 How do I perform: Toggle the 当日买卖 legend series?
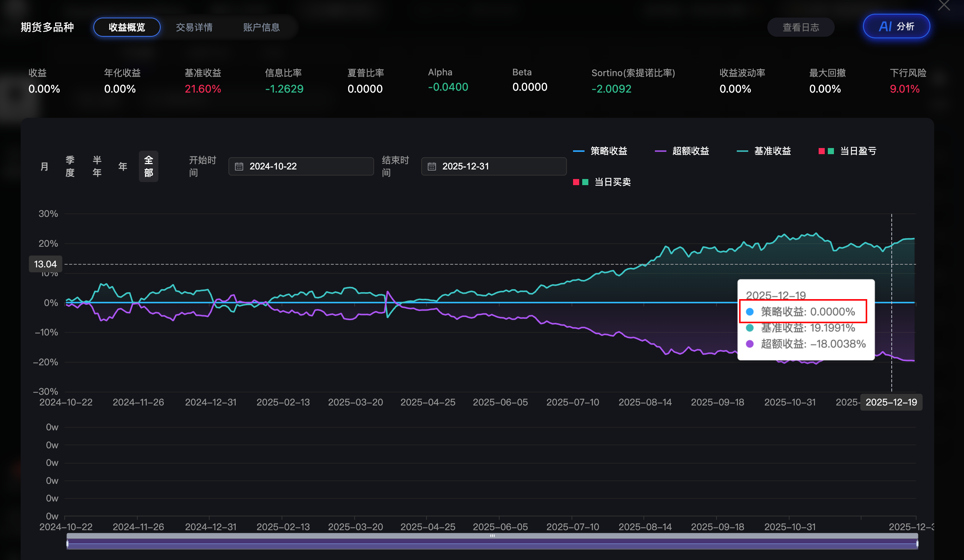(x=602, y=182)
